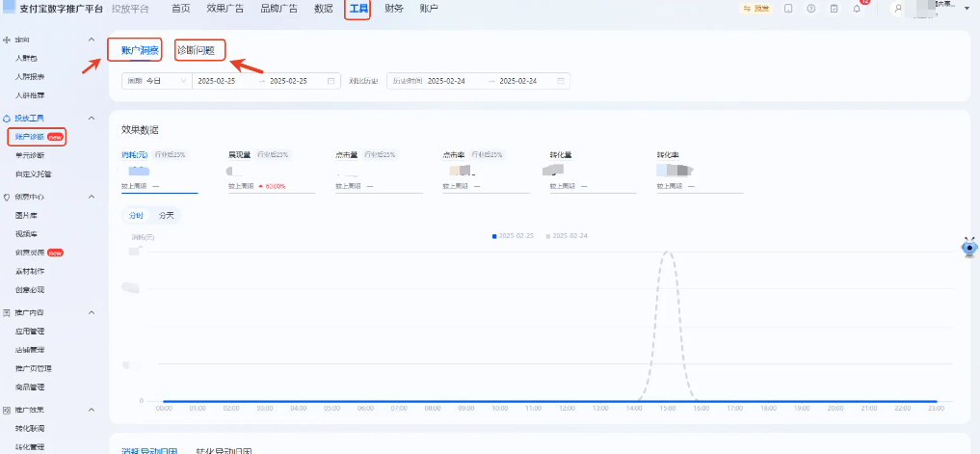Open 人群包 in the sidebar
Viewport: 980px width, 454px height.
coord(26,58)
